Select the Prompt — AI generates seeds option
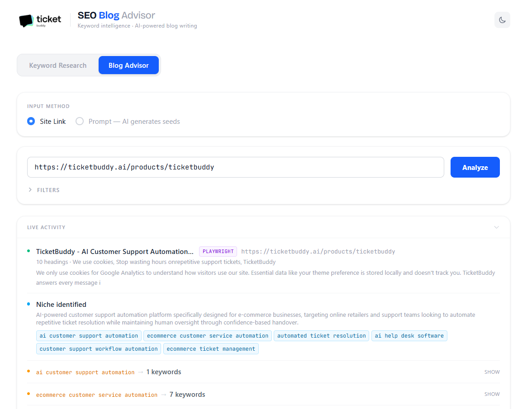This screenshot has width=532, height=409. tap(80, 121)
